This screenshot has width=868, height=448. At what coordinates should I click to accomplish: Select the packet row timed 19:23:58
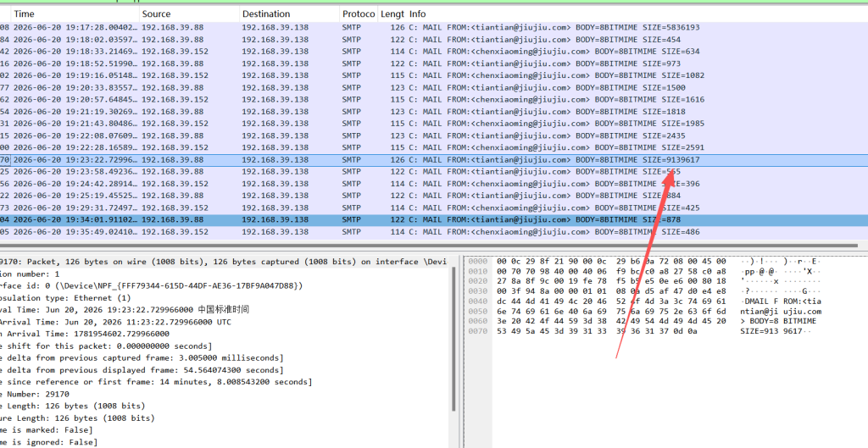click(x=434, y=171)
